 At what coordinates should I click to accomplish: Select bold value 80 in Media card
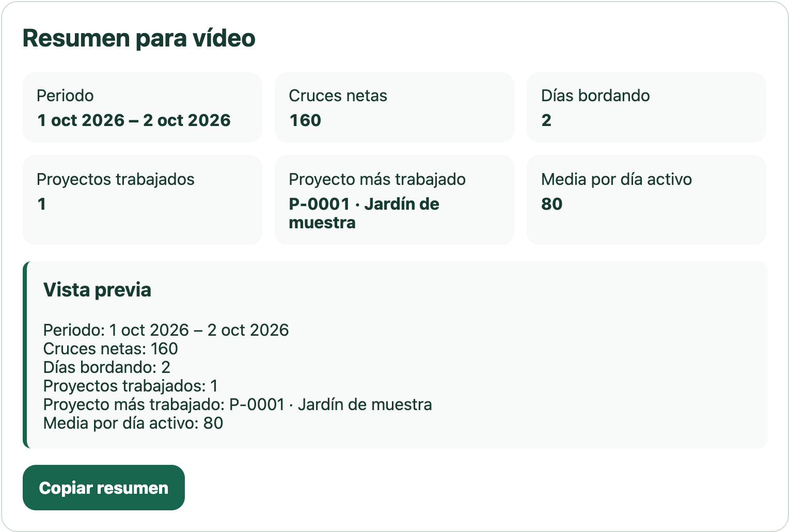click(551, 204)
